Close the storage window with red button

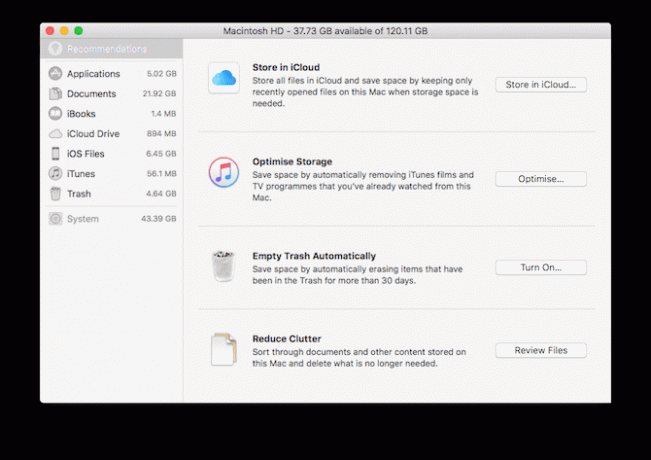50,31
